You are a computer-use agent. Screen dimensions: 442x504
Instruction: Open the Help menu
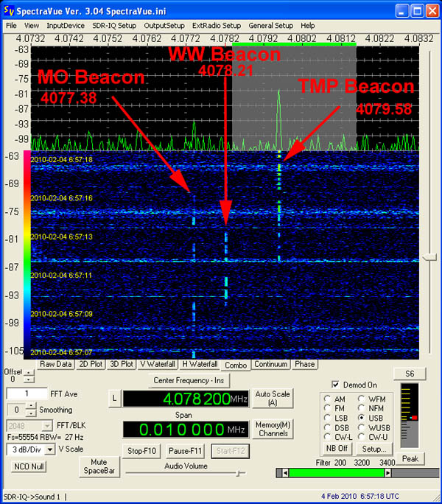pyautogui.click(x=308, y=25)
